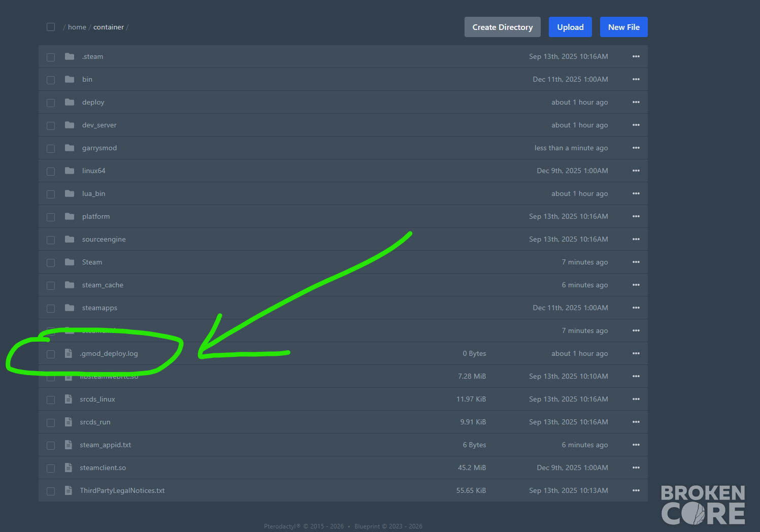Click the linux64 folder icon

coord(70,171)
